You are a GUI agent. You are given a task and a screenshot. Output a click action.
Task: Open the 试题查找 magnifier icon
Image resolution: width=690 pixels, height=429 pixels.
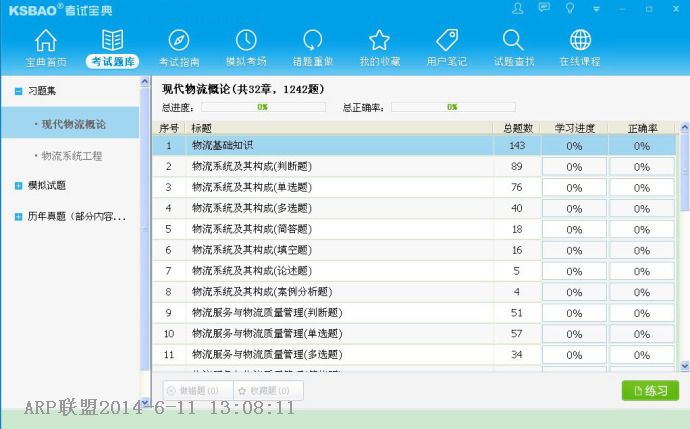(x=513, y=40)
